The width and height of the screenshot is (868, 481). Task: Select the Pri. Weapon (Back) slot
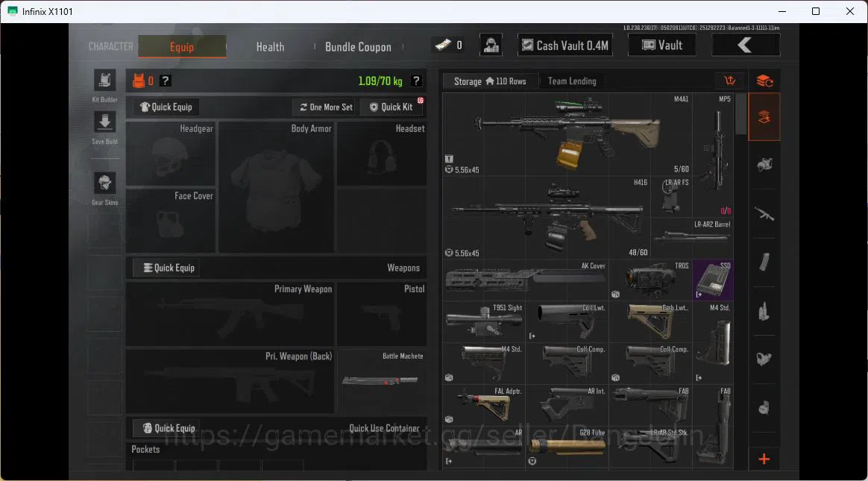click(x=230, y=381)
